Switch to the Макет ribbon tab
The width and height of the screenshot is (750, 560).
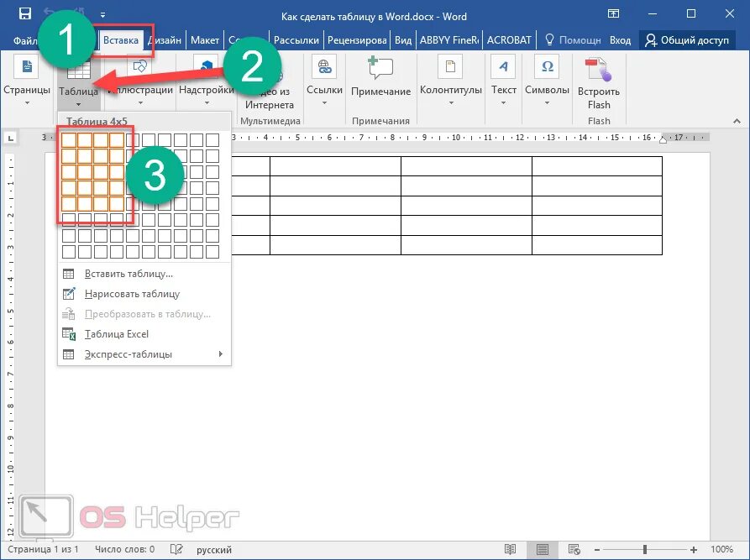tap(205, 40)
